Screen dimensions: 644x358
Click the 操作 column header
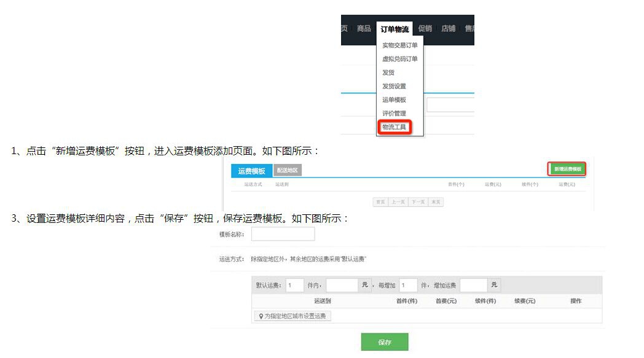[576, 301]
